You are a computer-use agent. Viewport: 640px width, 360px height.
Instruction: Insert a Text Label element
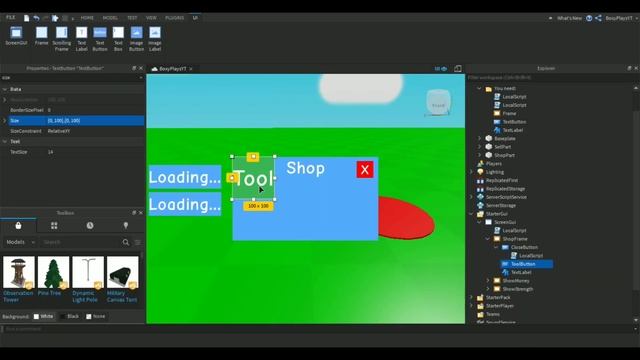82,39
